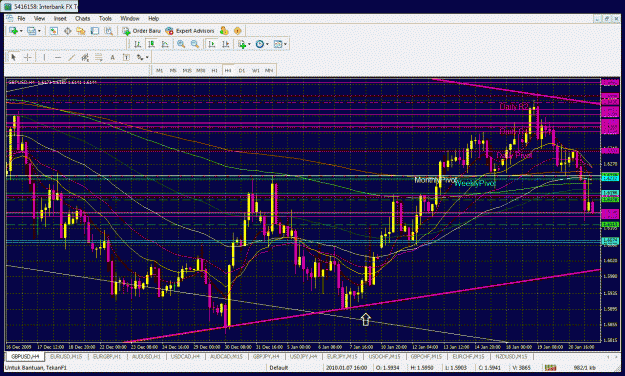
Task: Open the Charts menu
Action: tap(83, 18)
